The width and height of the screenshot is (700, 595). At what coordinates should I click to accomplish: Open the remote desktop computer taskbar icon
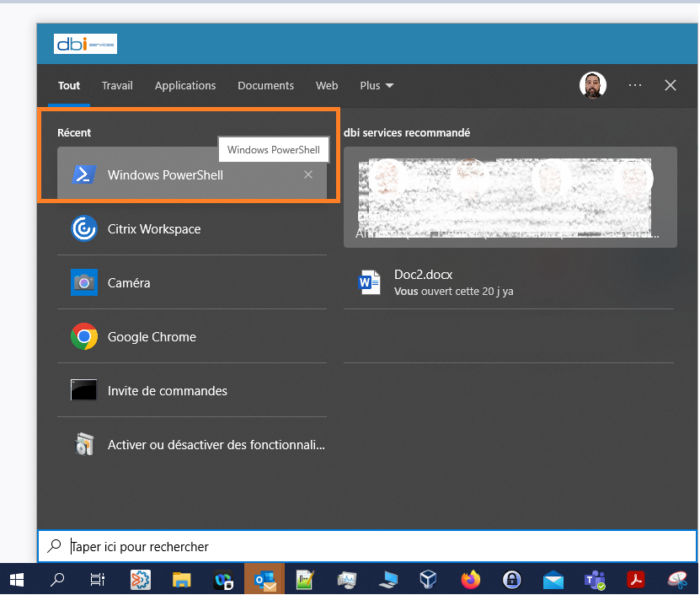click(x=388, y=580)
